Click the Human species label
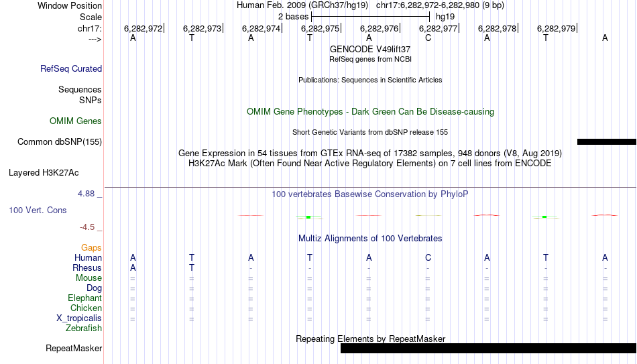Viewport: 637px width, 364px height. (88, 257)
